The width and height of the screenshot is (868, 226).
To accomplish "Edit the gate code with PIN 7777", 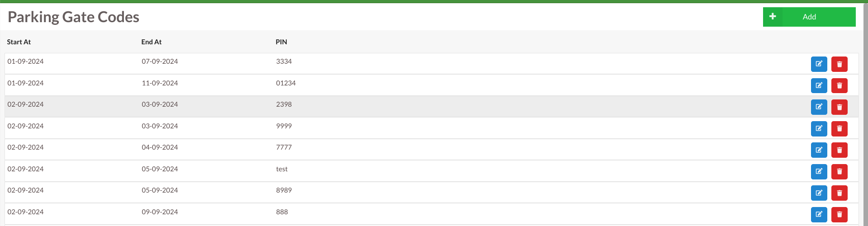I will [x=819, y=150].
